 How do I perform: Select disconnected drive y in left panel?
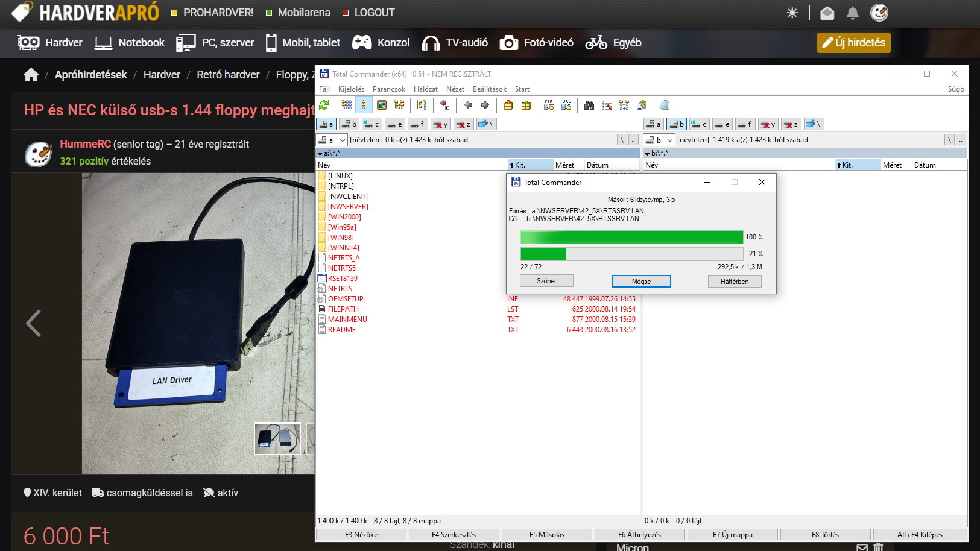click(x=440, y=124)
